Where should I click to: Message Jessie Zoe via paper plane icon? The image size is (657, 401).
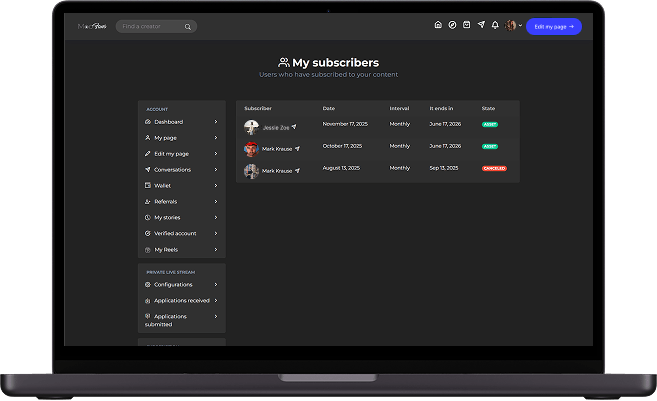pyautogui.click(x=294, y=127)
